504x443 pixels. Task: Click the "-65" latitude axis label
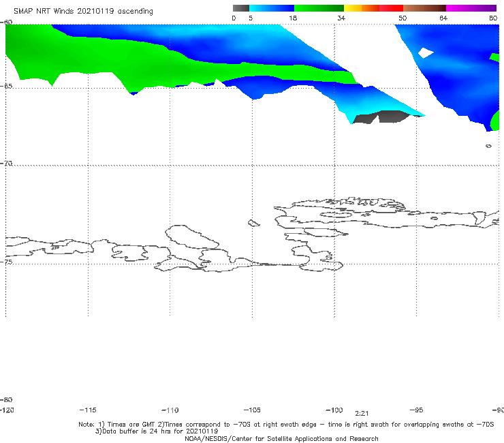click(6, 87)
